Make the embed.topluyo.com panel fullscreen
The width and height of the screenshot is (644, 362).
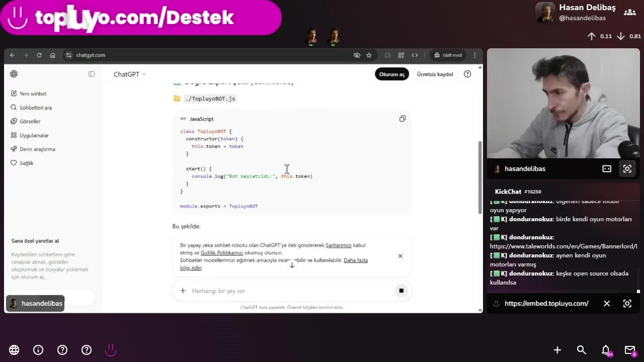coord(627,304)
